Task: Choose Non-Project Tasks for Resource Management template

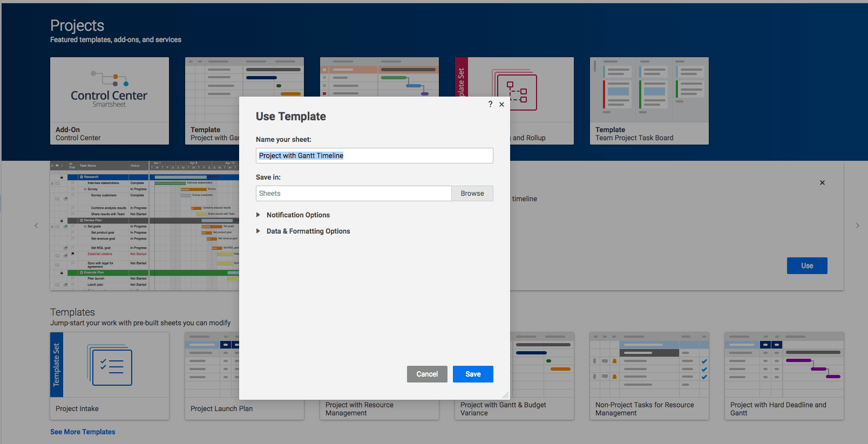Action: tap(649, 375)
